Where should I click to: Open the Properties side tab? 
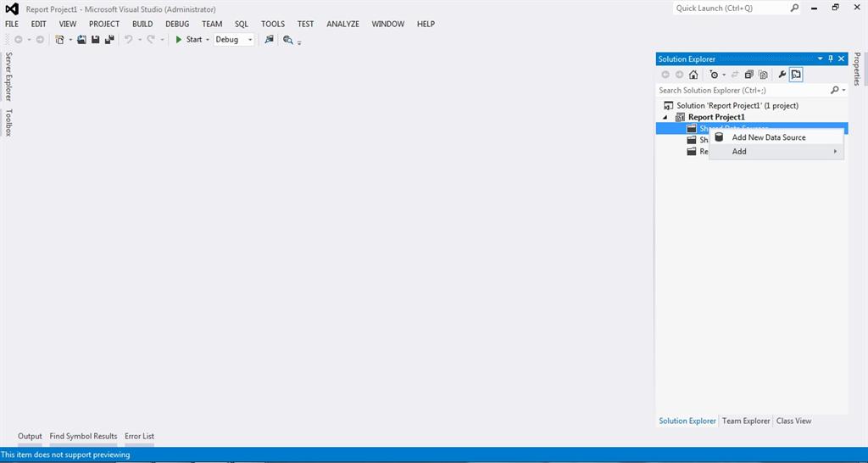[857, 69]
